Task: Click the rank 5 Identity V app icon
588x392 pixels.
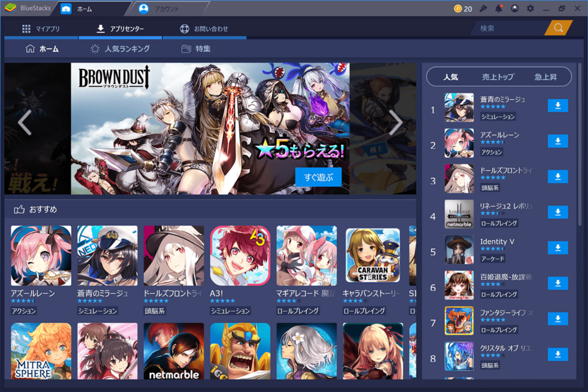Action: tap(459, 250)
